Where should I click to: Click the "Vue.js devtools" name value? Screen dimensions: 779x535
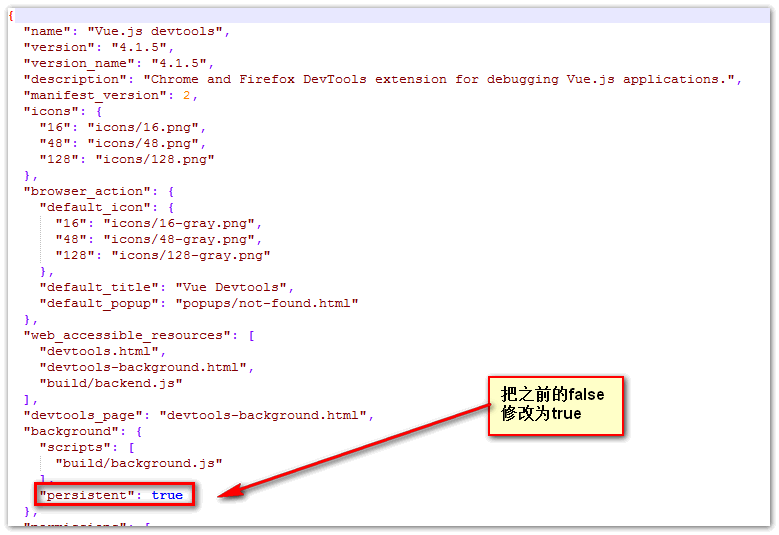tap(155, 31)
